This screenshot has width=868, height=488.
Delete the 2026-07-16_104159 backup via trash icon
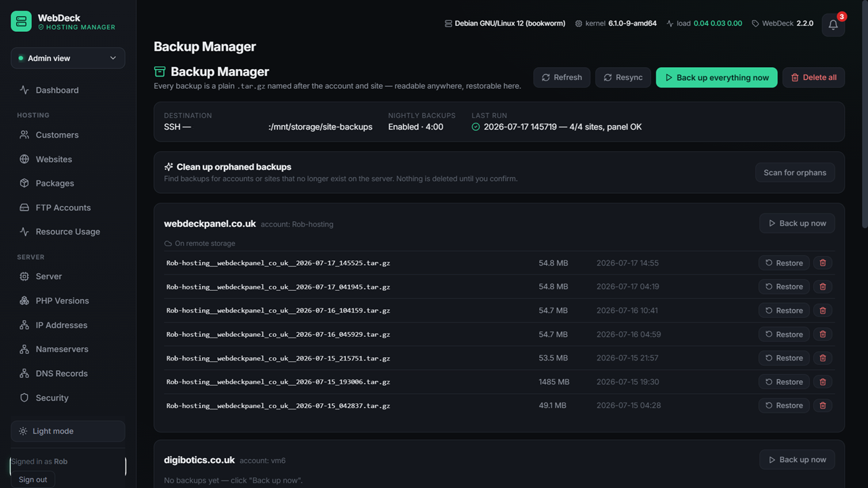pyautogui.click(x=823, y=310)
